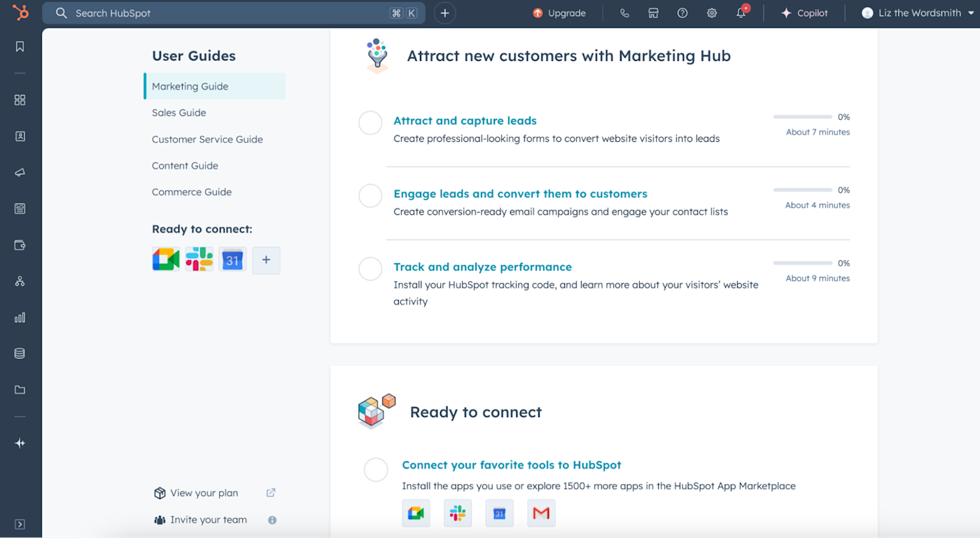Click the "Ready to connect:" sidebar heading
Viewport: 980px width, 538px height.
pyautogui.click(x=202, y=229)
